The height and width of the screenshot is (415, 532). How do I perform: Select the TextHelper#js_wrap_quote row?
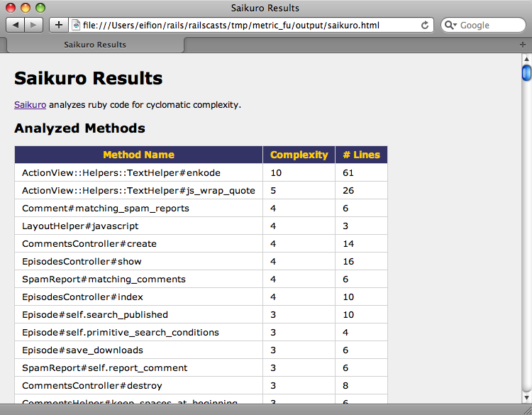pos(201,190)
